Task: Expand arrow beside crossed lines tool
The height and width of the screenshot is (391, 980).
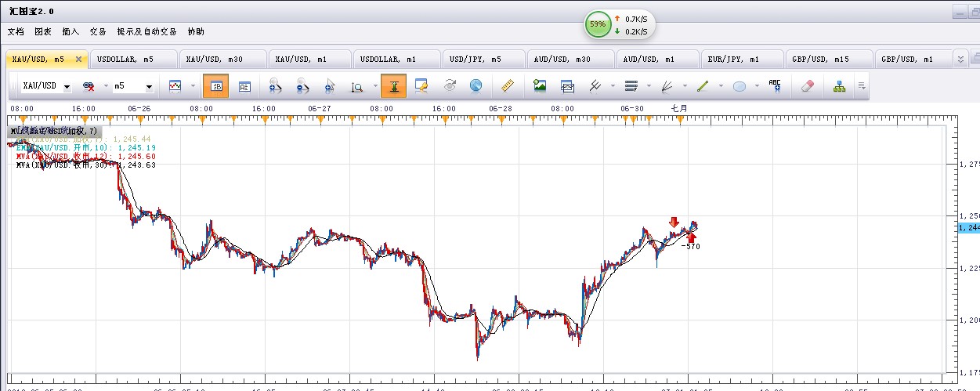Action: click(x=613, y=86)
